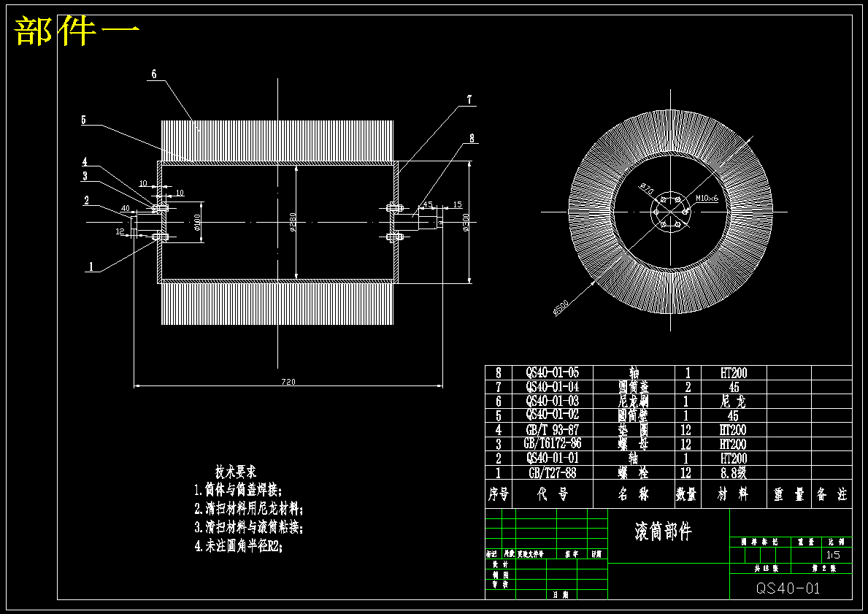Click the 重量 column header in parts list

(x=789, y=494)
